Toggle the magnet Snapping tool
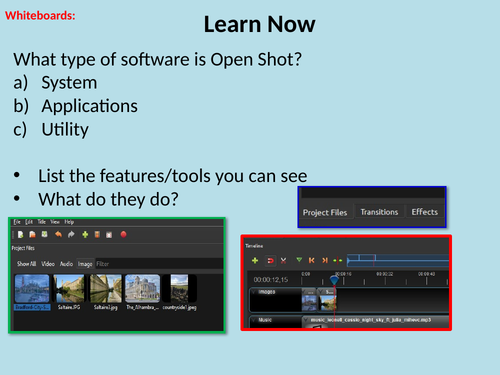This screenshot has height=375, width=500. point(270,261)
